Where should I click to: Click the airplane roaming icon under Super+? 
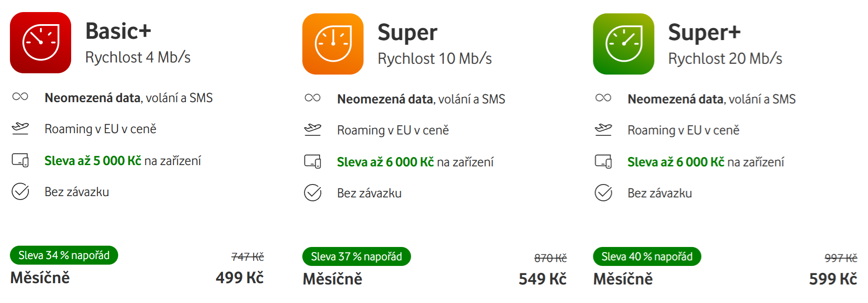(603, 129)
